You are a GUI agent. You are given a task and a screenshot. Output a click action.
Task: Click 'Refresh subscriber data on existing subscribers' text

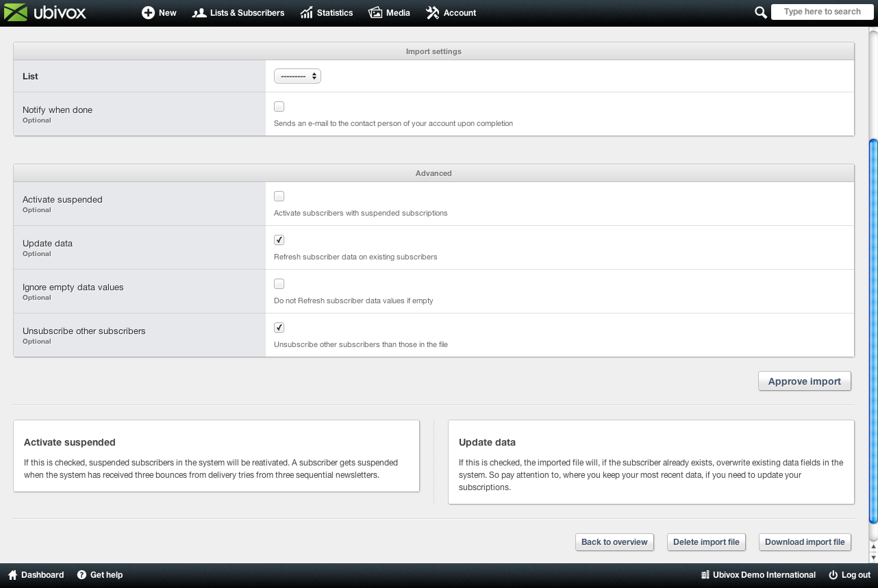click(x=355, y=257)
